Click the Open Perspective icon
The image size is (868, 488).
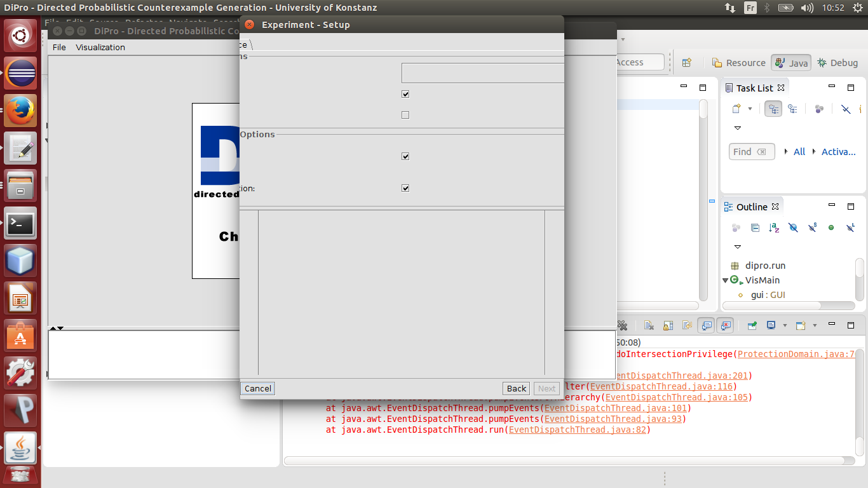point(687,62)
